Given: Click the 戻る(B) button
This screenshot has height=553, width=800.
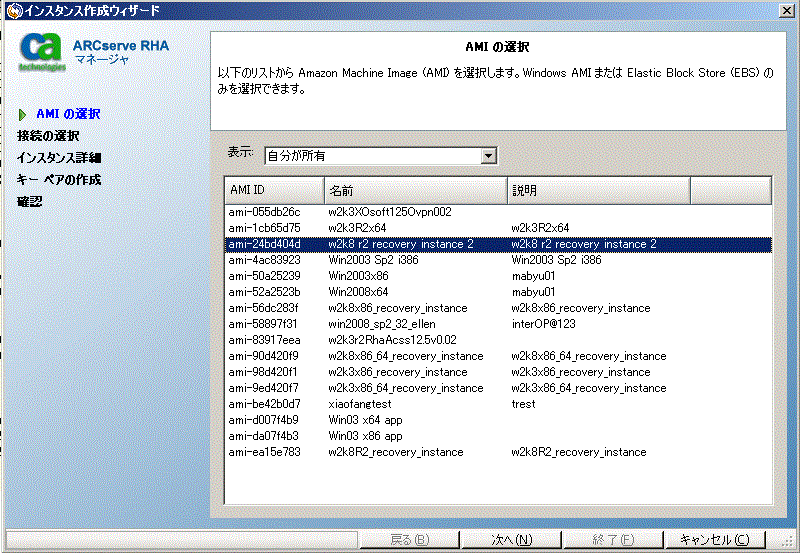Looking at the screenshot, I should (x=410, y=540).
